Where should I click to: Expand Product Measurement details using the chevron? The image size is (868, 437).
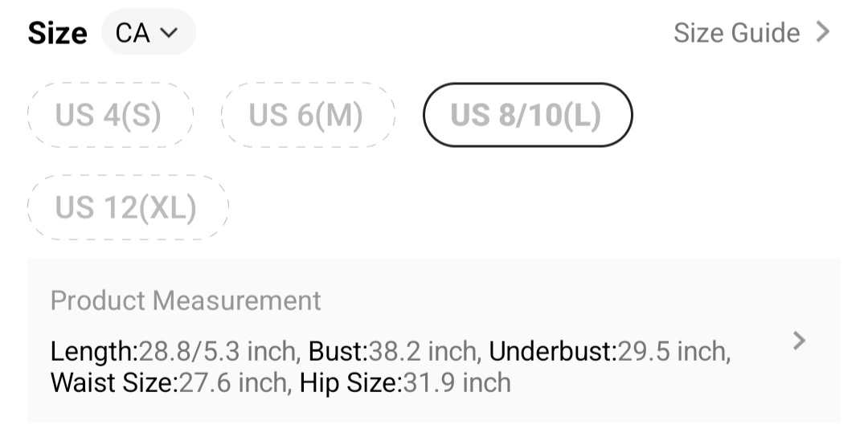(798, 341)
